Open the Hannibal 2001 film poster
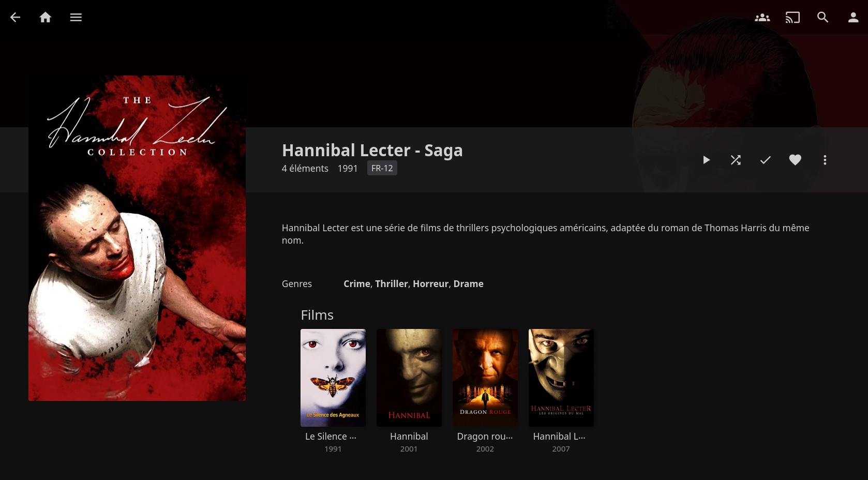 (x=409, y=378)
